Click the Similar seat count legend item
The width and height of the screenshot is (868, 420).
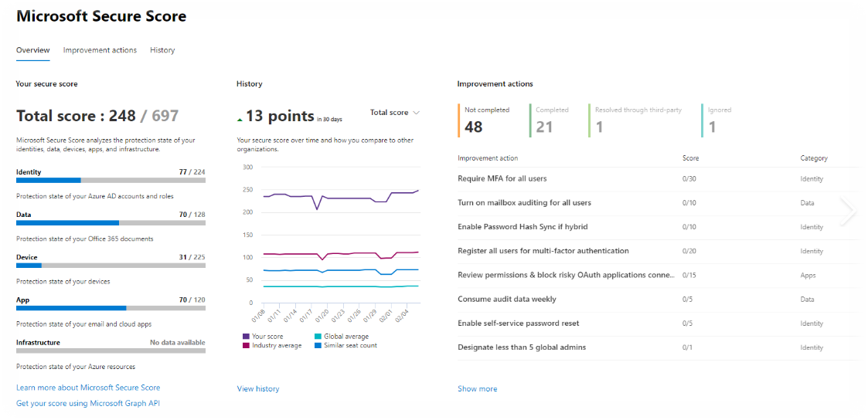point(346,345)
